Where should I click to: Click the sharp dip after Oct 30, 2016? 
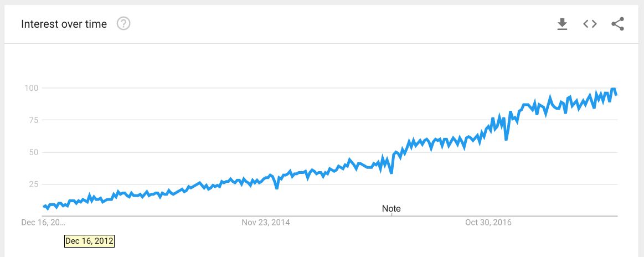(x=506, y=139)
